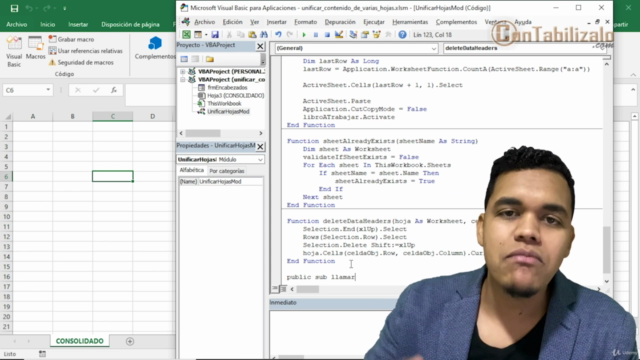Copy with the VBA toolbar copy icon
The image size is (640, 360).
[241, 35]
